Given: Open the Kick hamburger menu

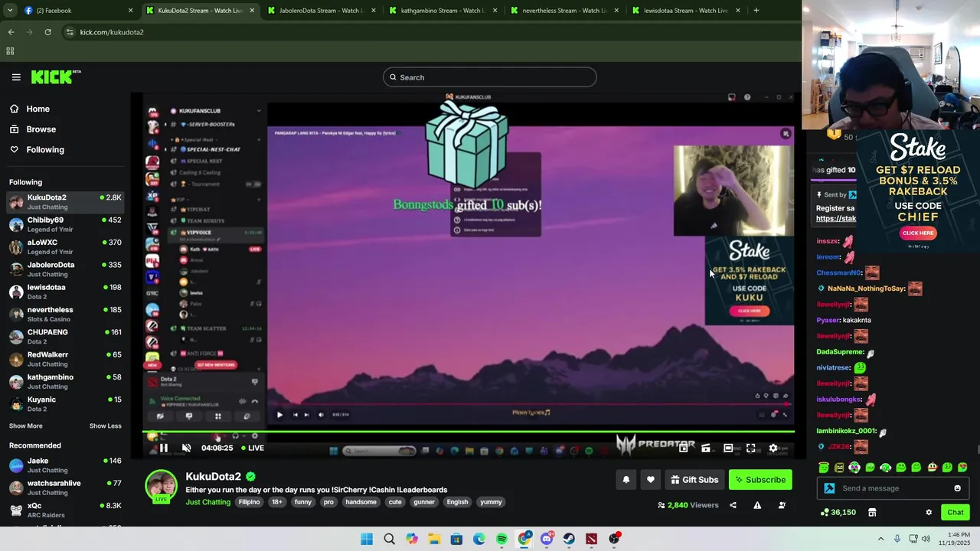Looking at the screenshot, I should click(16, 77).
